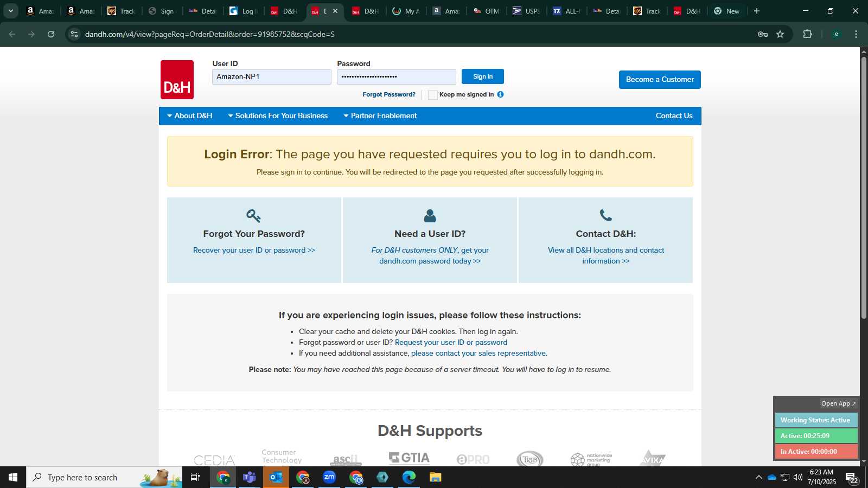This screenshot has height=488, width=868.
Task: Bookmark page with the star icon
Action: pos(780,34)
